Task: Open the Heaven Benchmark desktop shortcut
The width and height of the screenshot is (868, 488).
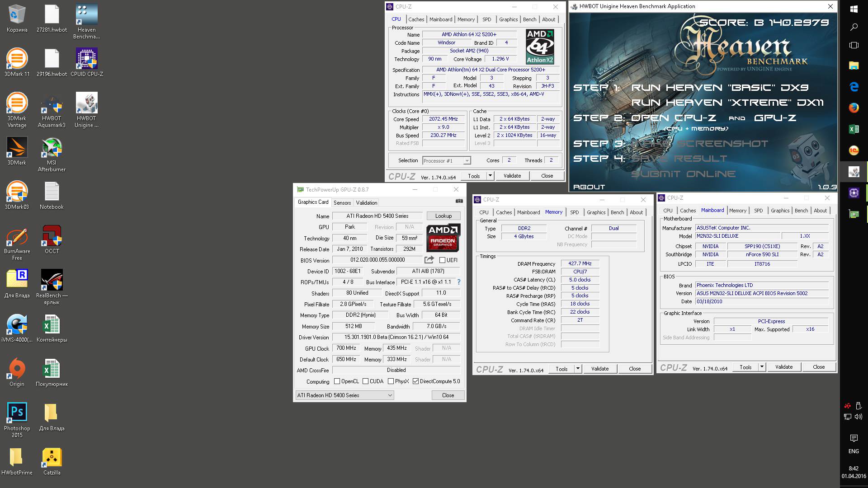Action: click(87, 21)
